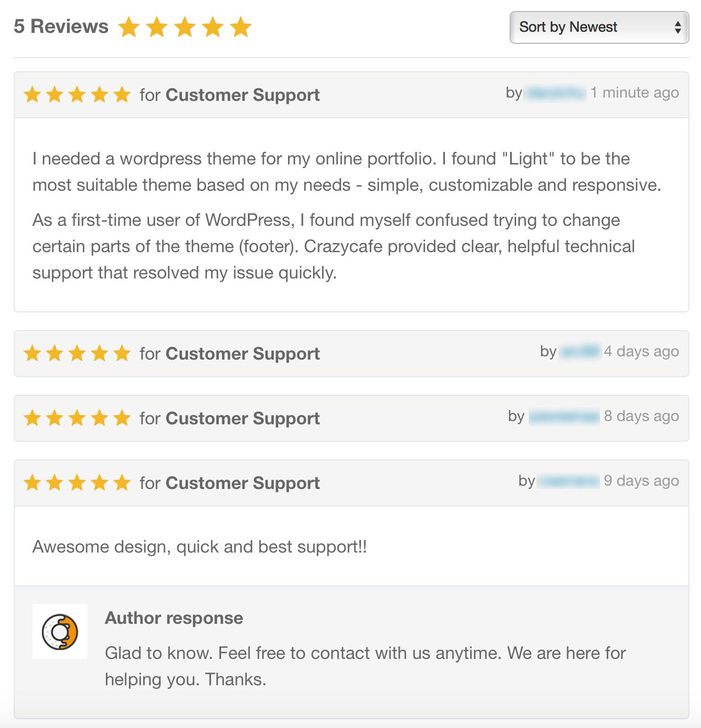Click the "5 Reviews" heading
This screenshot has width=701, height=728.
tap(61, 26)
